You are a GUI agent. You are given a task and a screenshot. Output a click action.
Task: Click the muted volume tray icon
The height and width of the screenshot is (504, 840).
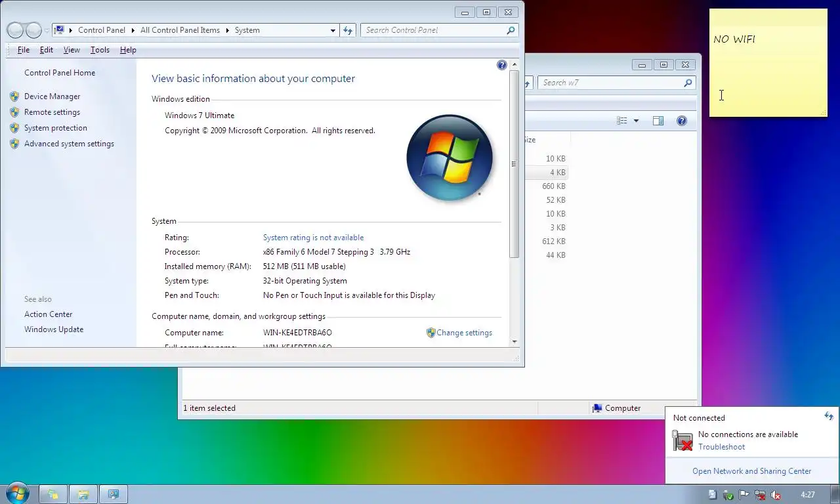tap(776, 495)
